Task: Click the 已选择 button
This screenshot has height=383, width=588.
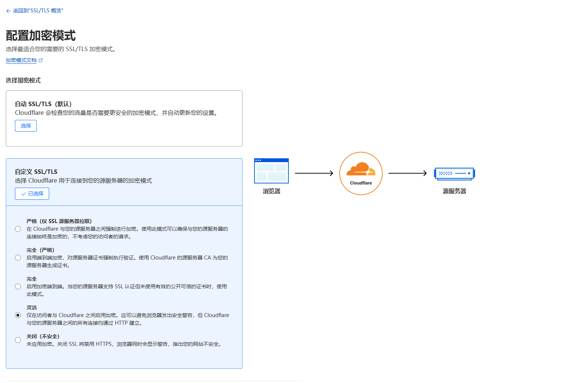Action: pyautogui.click(x=32, y=194)
